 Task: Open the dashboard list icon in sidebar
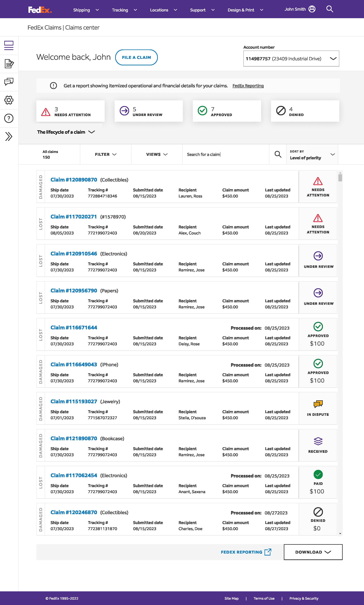tap(9, 45)
